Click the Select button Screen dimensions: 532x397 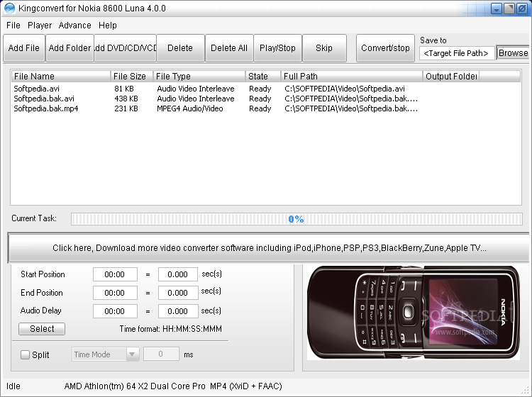[x=42, y=328]
